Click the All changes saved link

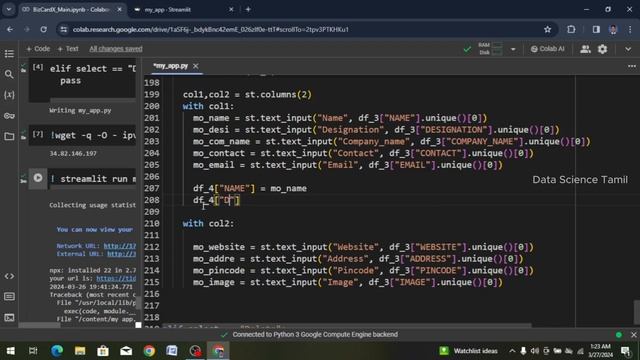pyautogui.click(x=116, y=49)
